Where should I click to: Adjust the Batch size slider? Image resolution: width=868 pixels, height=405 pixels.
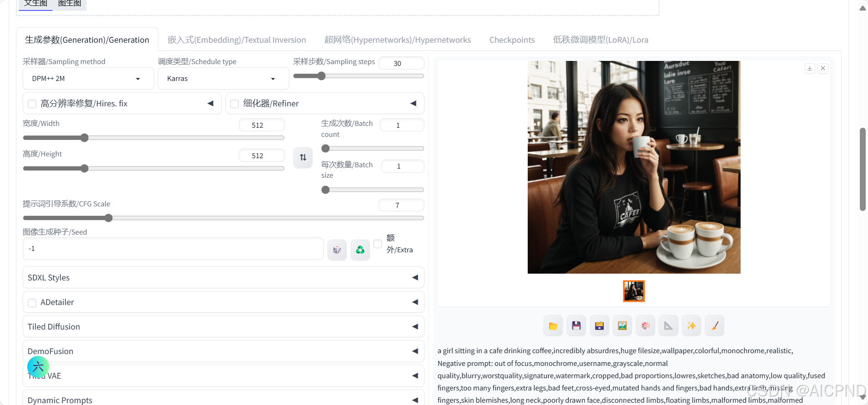(373, 190)
